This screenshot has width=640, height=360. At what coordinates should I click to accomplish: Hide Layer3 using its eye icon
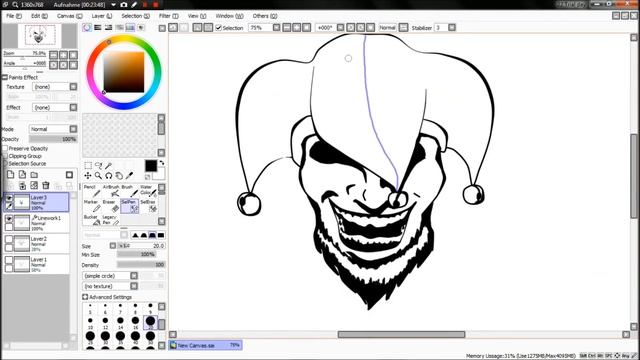(x=9, y=198)
